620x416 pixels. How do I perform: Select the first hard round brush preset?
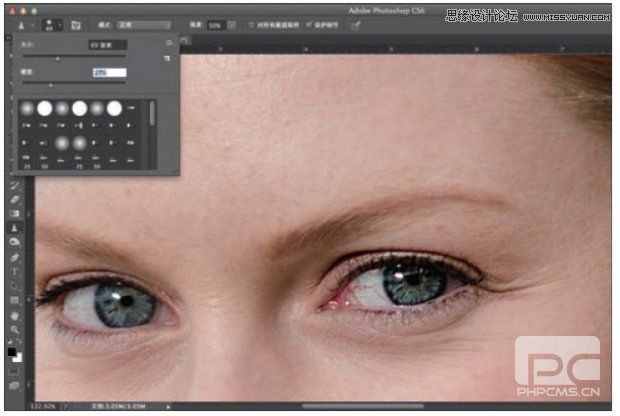(x=44, y=108)
